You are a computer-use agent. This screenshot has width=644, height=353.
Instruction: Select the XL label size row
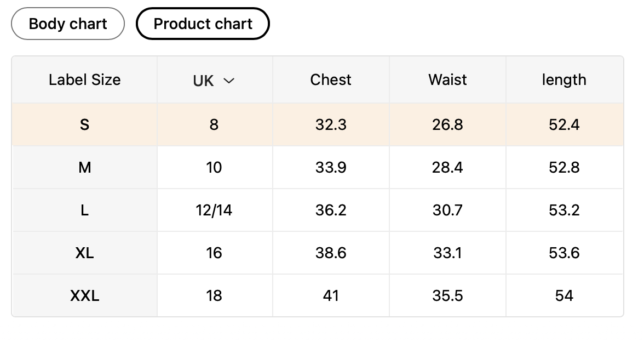84,253
